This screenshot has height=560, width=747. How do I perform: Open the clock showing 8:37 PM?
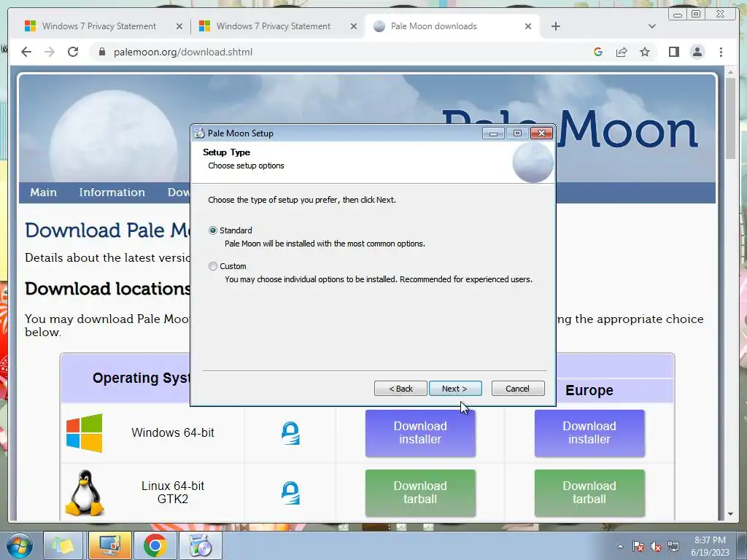(x=710, y=546)
